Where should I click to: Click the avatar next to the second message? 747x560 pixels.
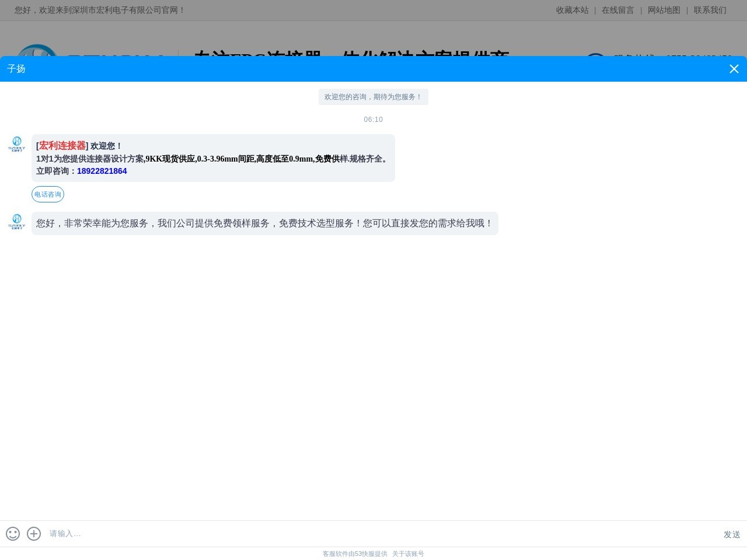click(17, 222)
